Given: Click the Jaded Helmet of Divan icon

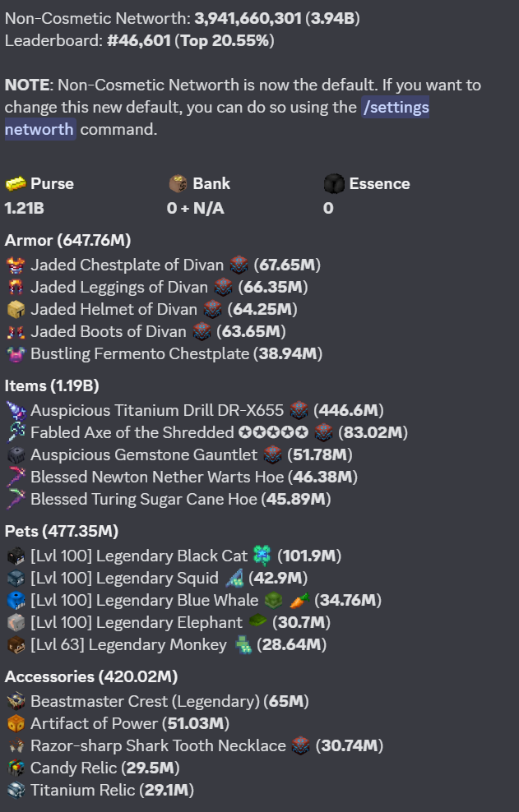Looking at the screenshot, I should click(x=16, y=310).
